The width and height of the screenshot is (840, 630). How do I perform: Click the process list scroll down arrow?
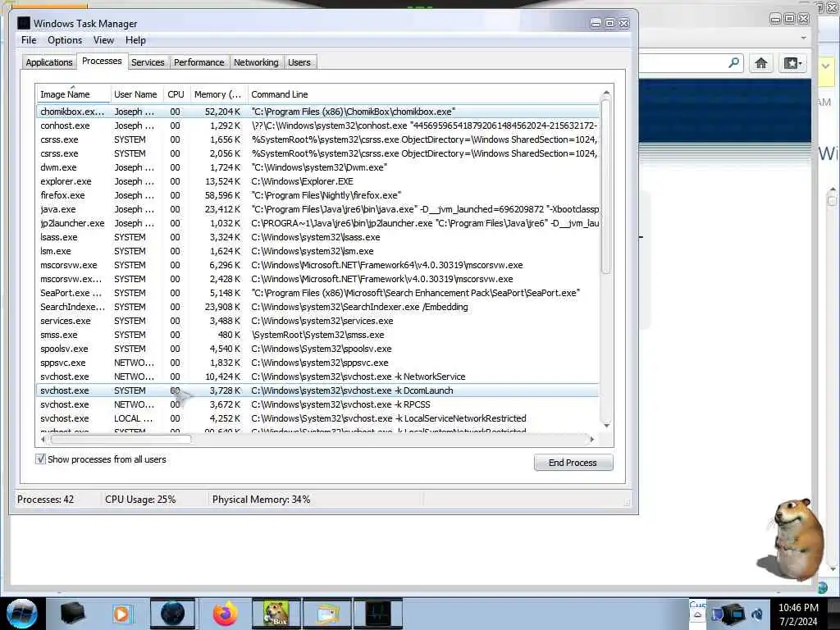[x=606, y=426]
